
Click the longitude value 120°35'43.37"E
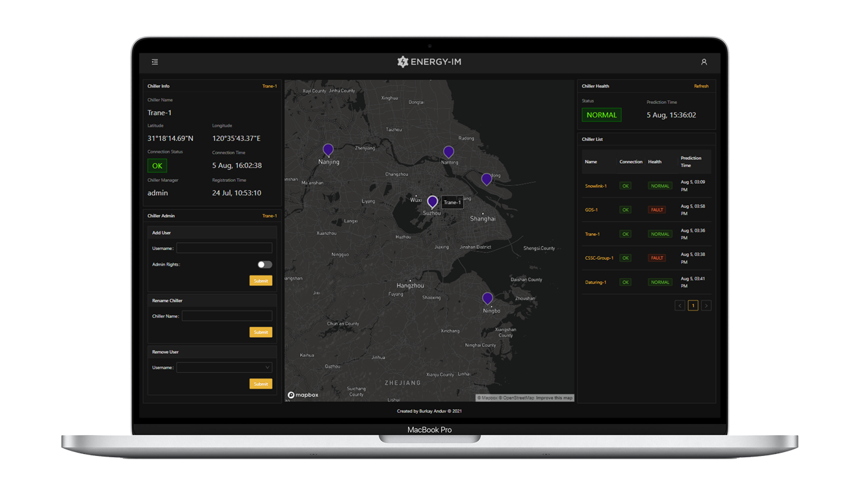point(237,138)
